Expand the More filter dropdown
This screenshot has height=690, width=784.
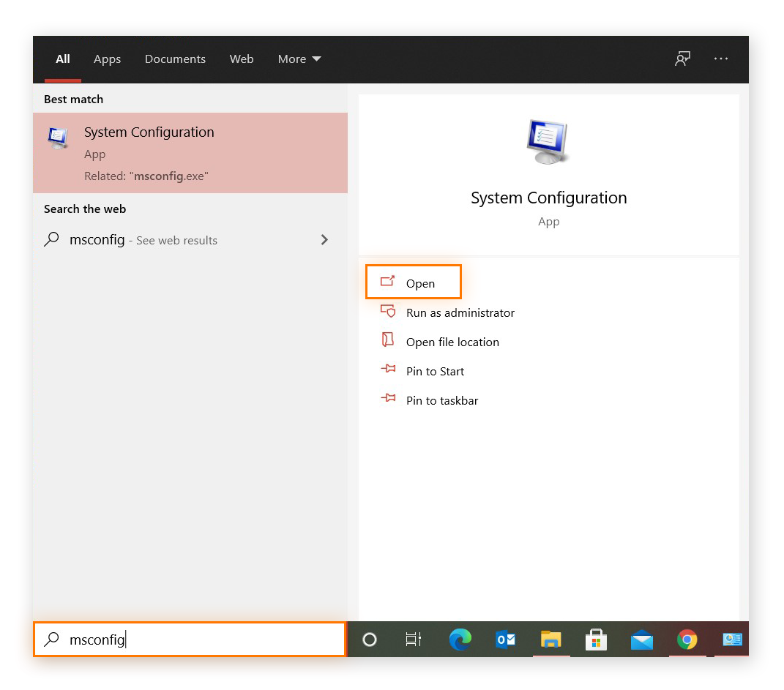pyautogui.click(x=299, y=59)
